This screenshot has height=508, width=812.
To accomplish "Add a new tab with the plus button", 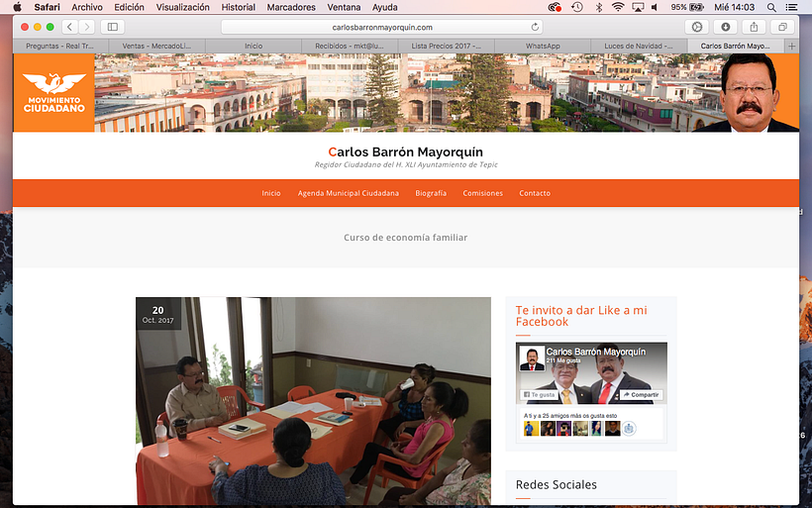I will 792,47.
